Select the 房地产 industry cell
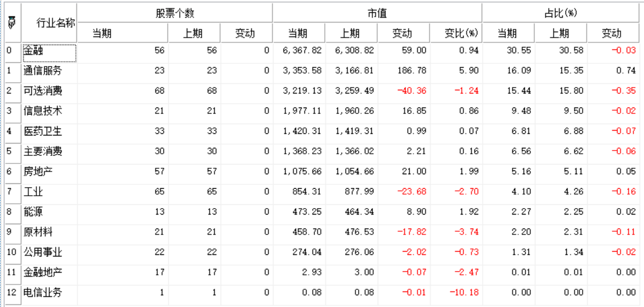Image resolution: width=644 pixels, height=307 pixels. (49, 172)
